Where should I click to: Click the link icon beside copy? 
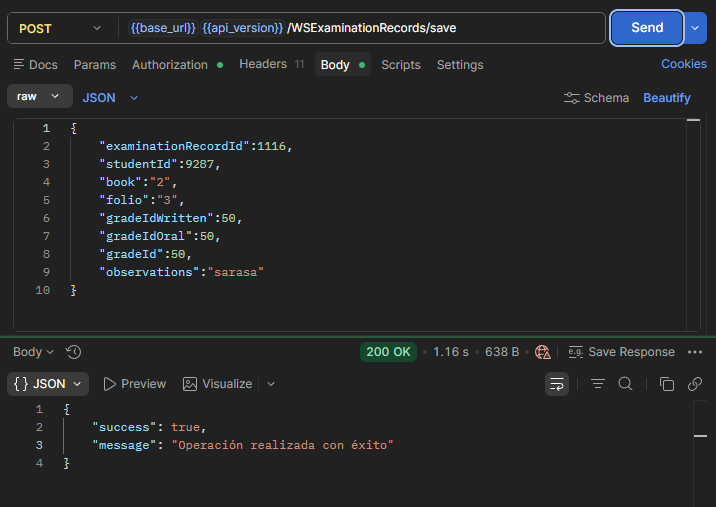[x=695, y=384]
